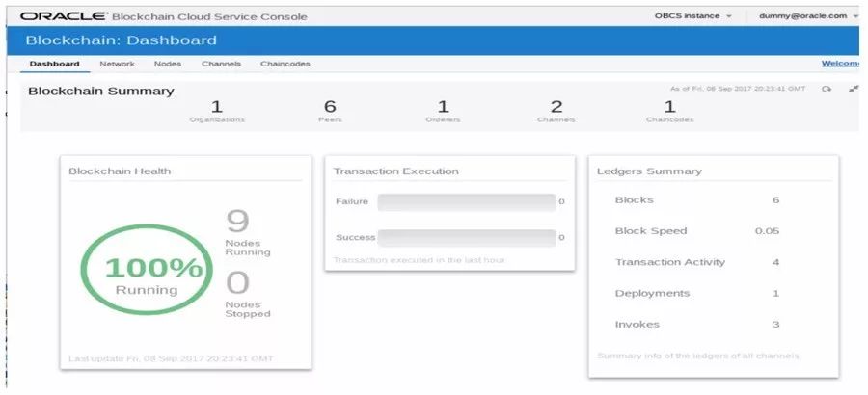This screenshot has height=395, width=868.
Task: Click the Deployments row
Action: [x=697, y=293]
